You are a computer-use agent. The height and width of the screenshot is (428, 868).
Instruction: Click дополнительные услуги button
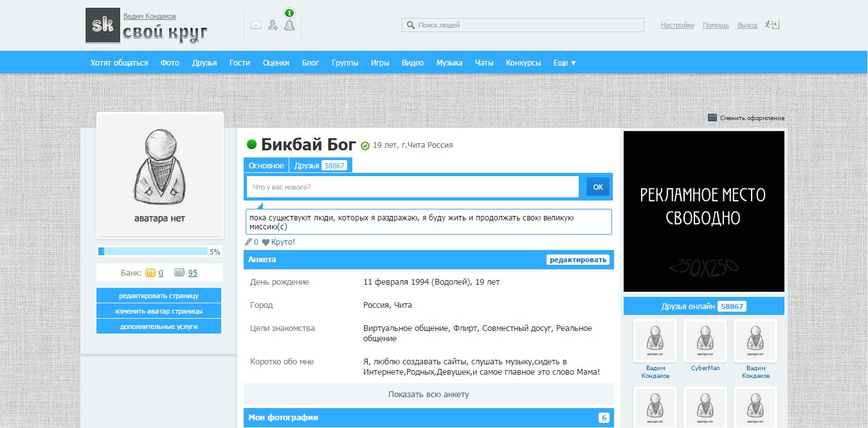point(159,326)
